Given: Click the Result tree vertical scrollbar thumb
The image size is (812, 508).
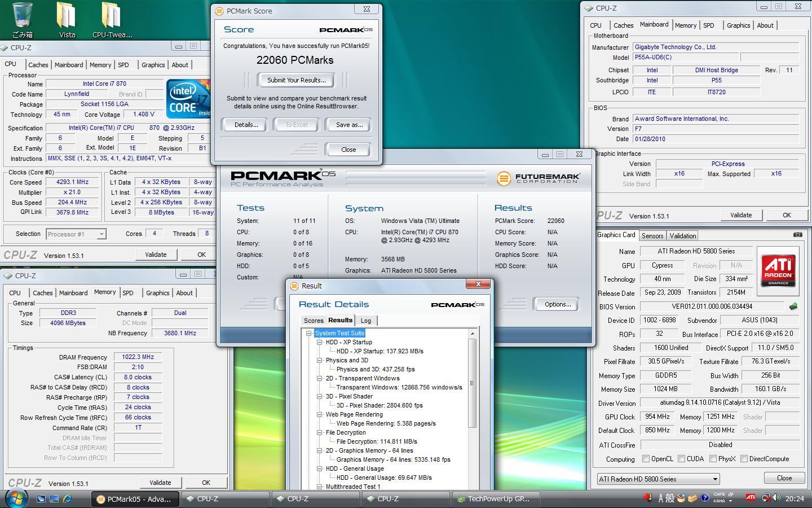Looking at the screenshot, I should (x=472, y=383).
